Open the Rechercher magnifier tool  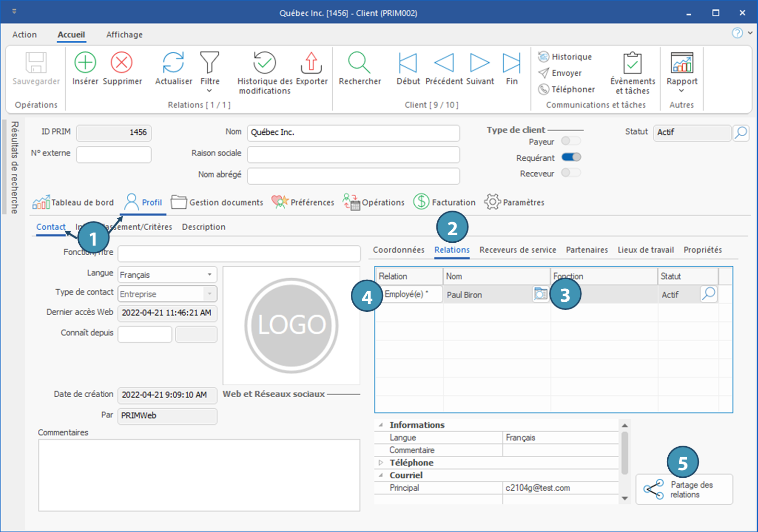point(360,63)
